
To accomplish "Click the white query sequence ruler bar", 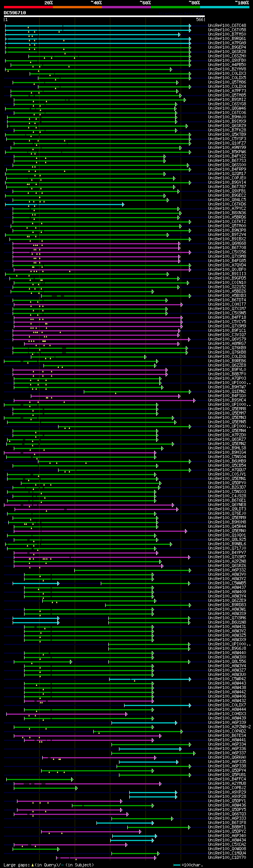I will (104, 16).
